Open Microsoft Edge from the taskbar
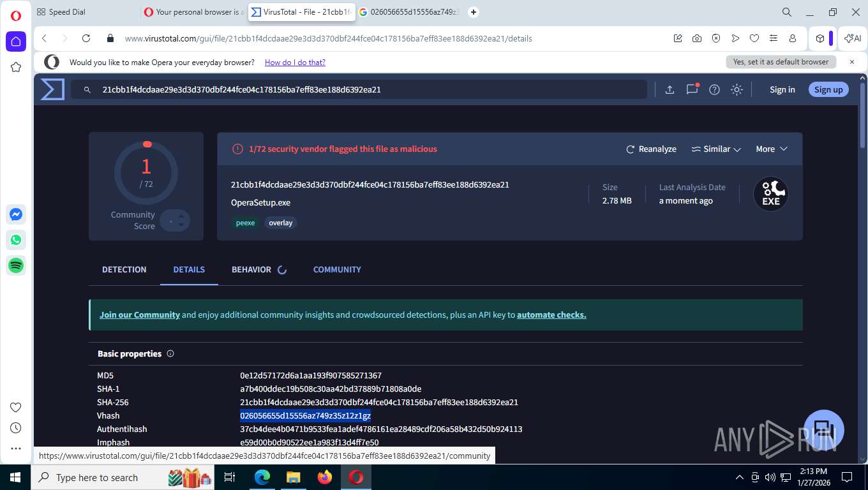 point(262,477)
